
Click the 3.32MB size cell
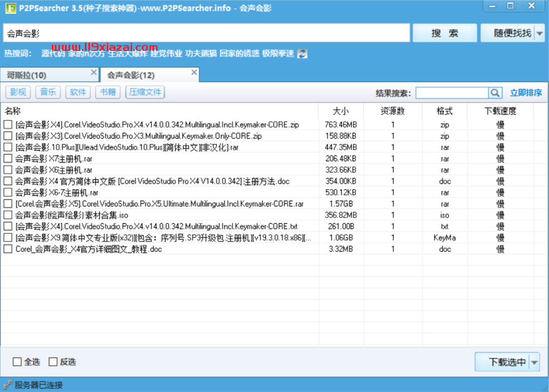[341, 249]
